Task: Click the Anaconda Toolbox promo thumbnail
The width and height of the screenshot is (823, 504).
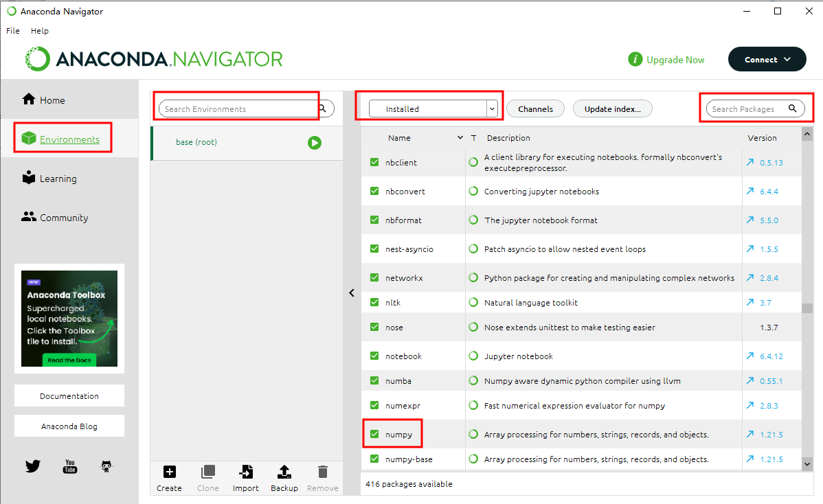Action: [x=69, y=319]
